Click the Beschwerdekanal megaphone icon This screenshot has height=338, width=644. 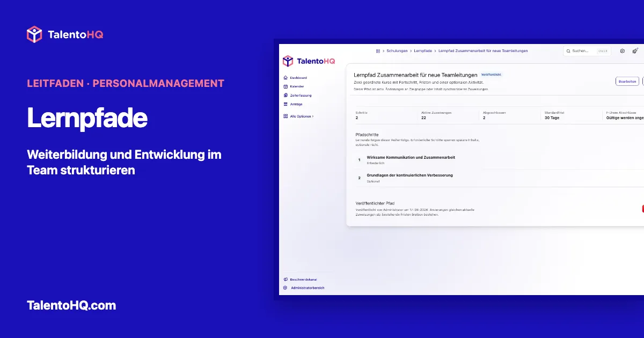(286, 279)
